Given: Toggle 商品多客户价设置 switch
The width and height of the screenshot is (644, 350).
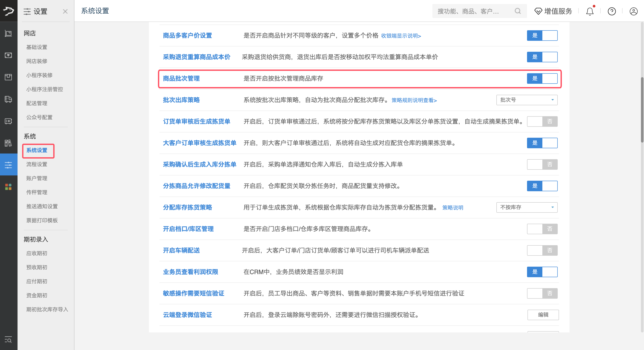Looking at the screenshot, I should 542,36.
